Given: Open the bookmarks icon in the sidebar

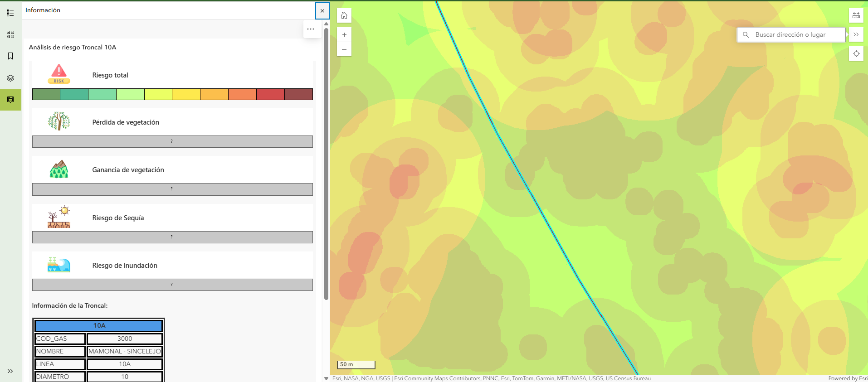Looking at the screenshot, I should [x=10, y=56].
